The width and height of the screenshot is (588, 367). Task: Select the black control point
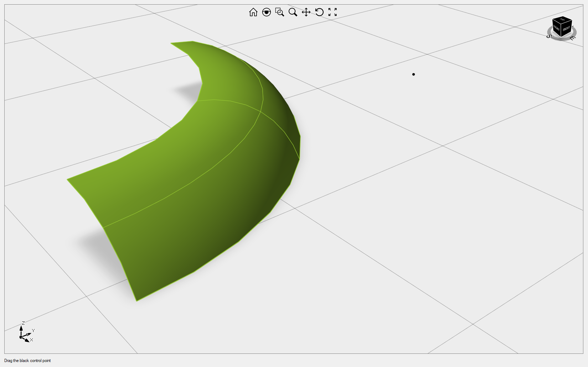[x=414, y=74]
